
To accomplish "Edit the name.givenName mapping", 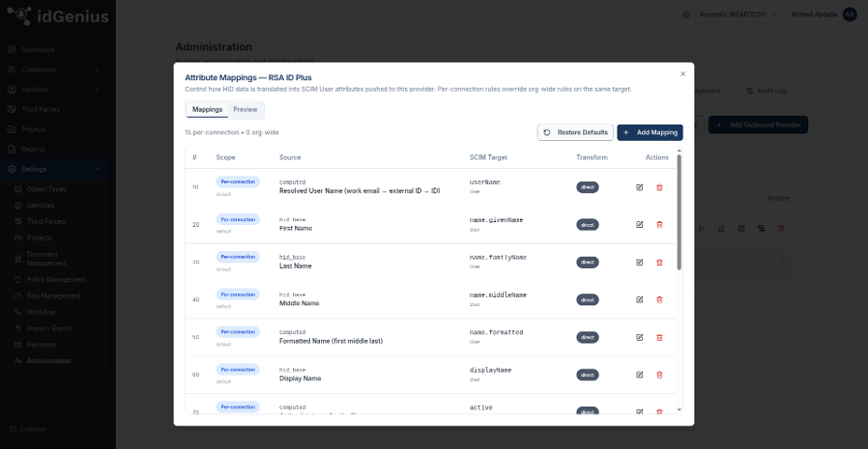I will tap(639, 224).
